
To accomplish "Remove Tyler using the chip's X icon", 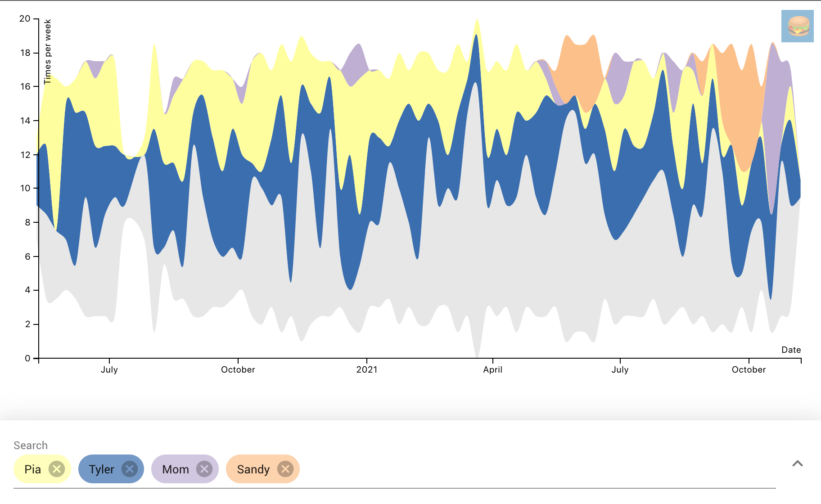I will pyautogui.click(x=130, y=469).
